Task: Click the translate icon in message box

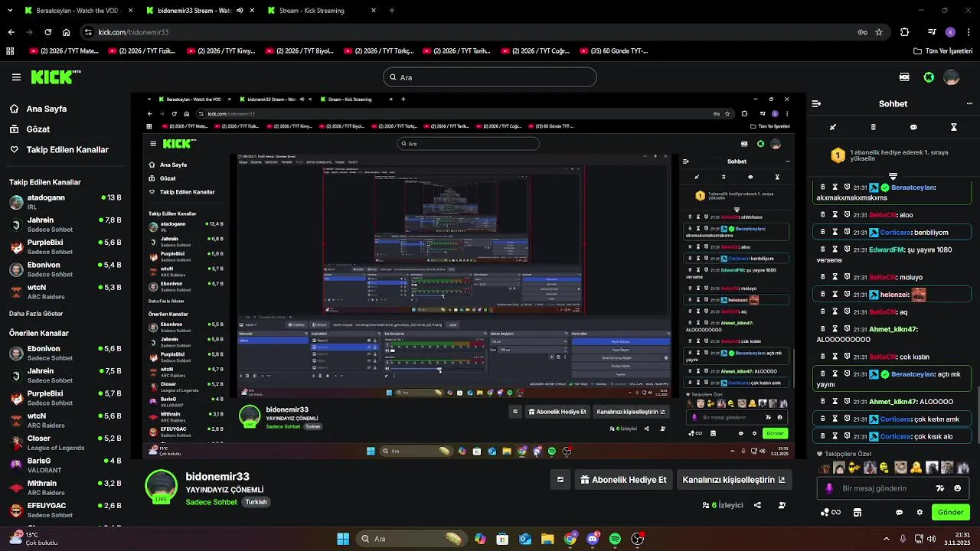Action: click(x=940, y=488)
